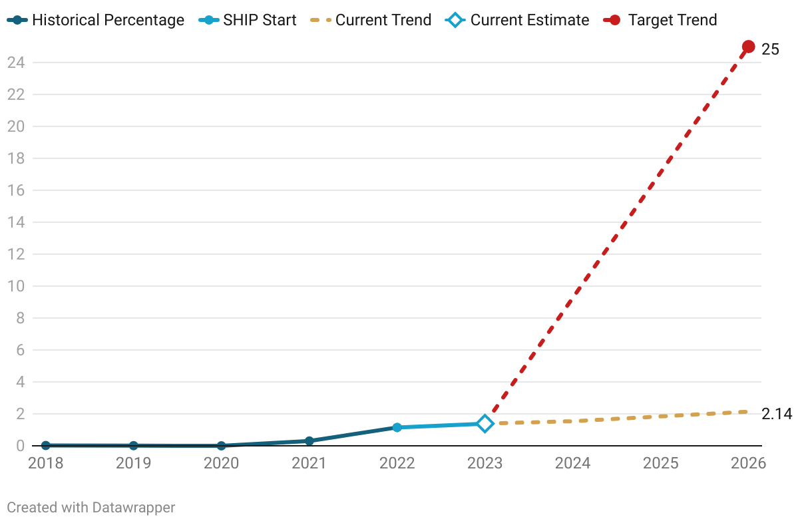Click the SHIP Start legend marker icon
Viewport: 812px width, 523px height.
[209, 20]
